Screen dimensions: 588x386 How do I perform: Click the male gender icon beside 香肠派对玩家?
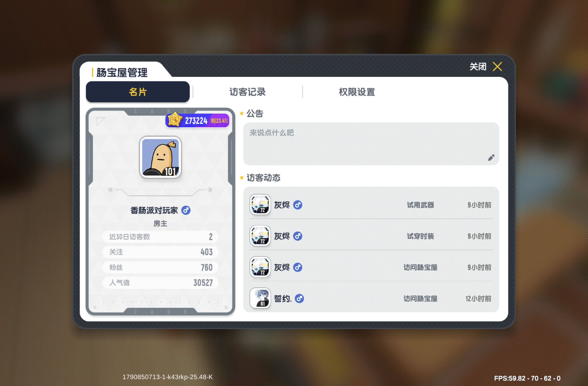(x=186, y=210)
